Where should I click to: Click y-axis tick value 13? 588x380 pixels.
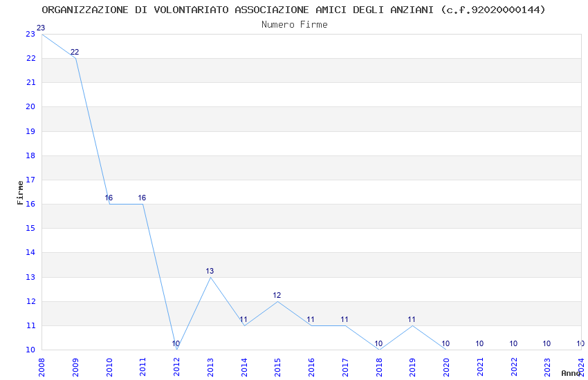click(30, 278)
